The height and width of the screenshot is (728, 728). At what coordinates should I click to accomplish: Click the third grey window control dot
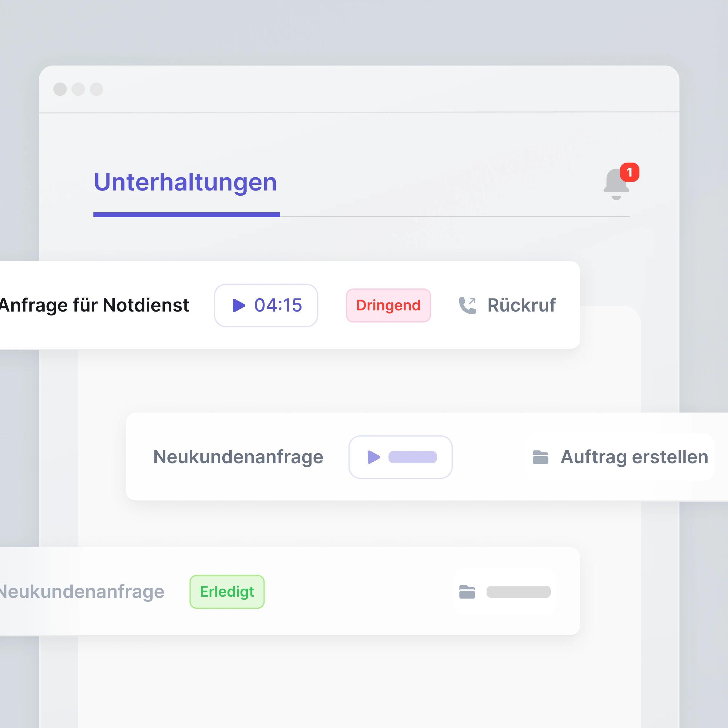[x=96, y=89]
